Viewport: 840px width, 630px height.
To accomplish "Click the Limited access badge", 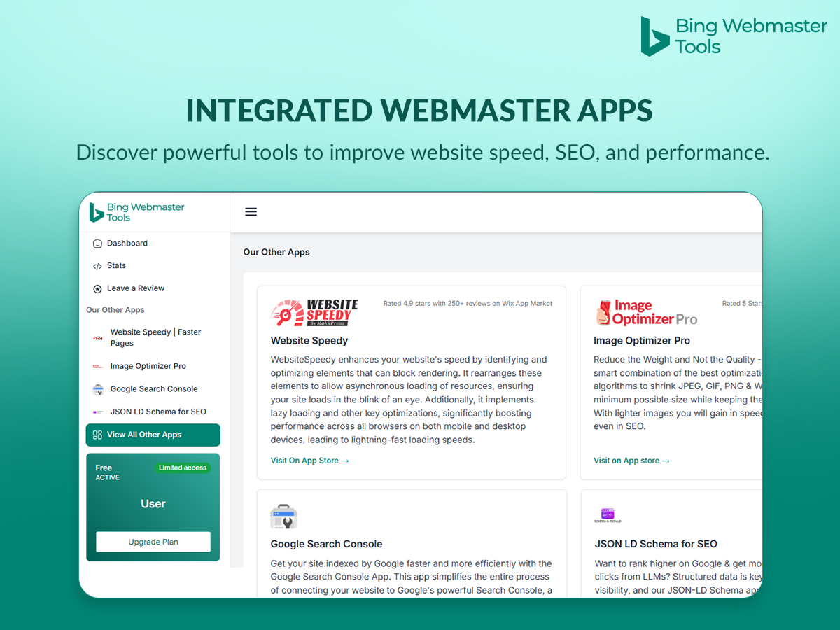I will tap(182, 468).
